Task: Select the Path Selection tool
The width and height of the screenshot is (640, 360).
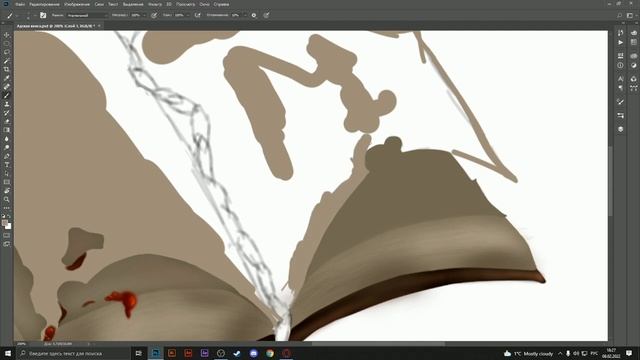Action: point(7,173)
